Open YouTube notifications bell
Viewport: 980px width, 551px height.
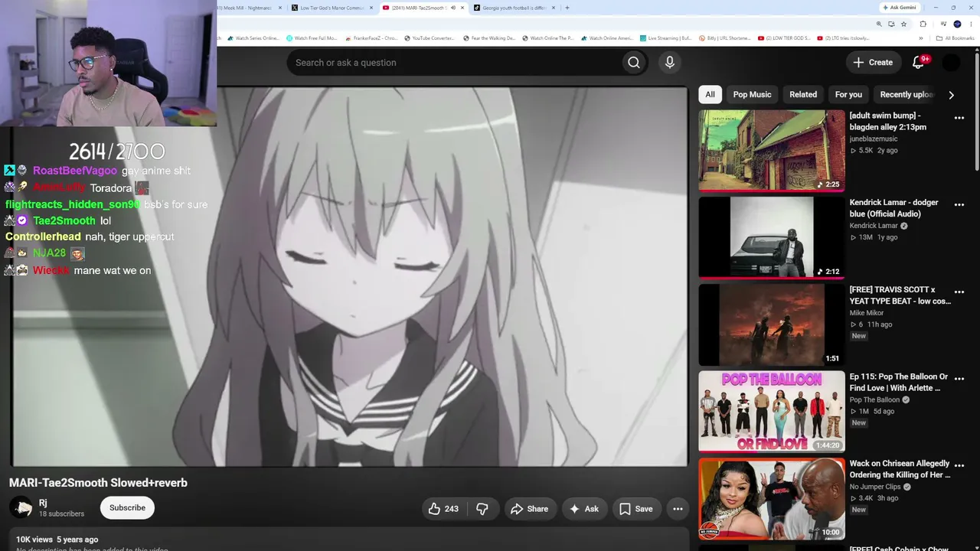[x=919, y=63]
